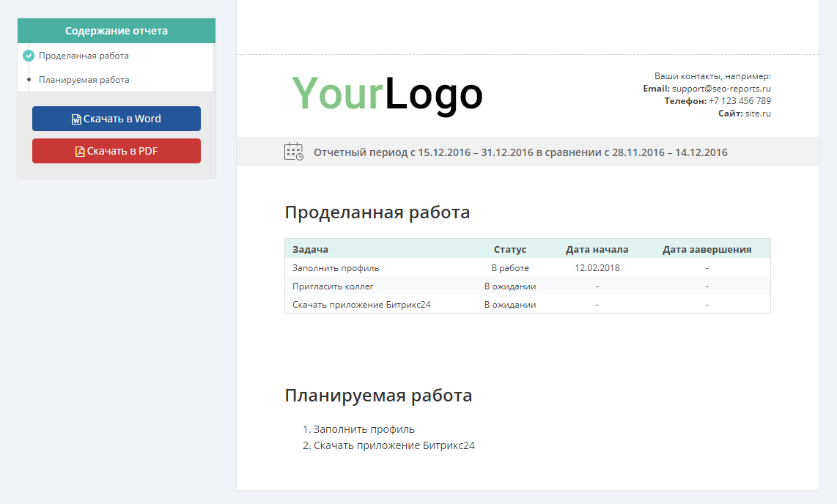Click list item 1. Заполнить профиль
837x504 pixels.
[x=358, y=429]
